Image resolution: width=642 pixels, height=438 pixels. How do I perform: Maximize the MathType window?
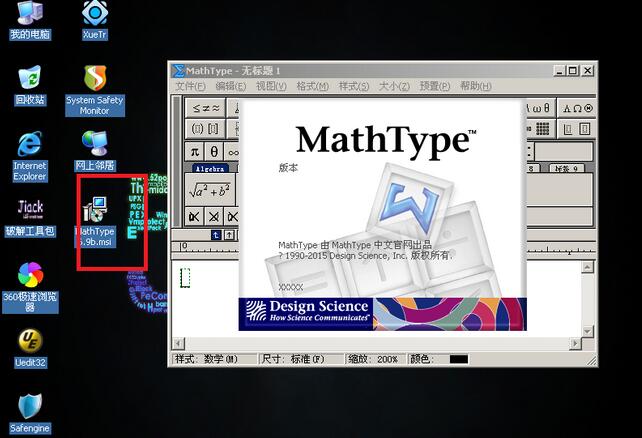tap(573, 70)
